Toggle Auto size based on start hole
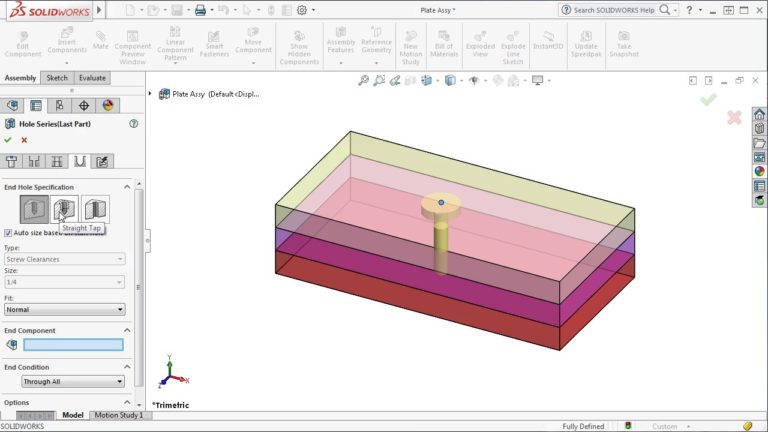 pos(8,233)
